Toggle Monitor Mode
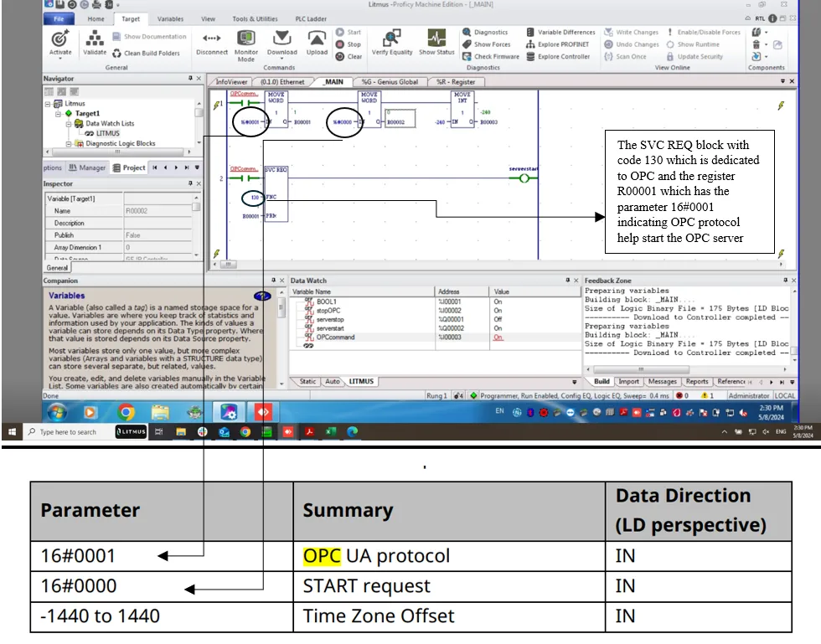 (246, 45)
